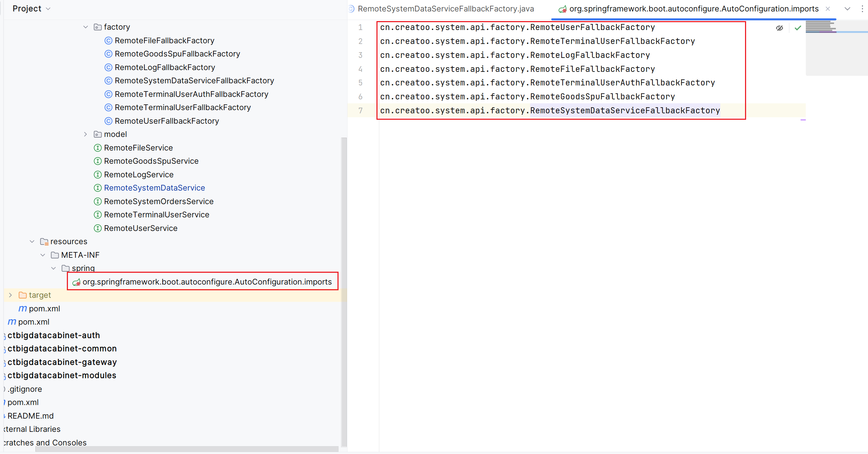Click the RemoteSystemDataService interface icon
The height and width of the screenshot is (454, 868).
pos(98,188)
